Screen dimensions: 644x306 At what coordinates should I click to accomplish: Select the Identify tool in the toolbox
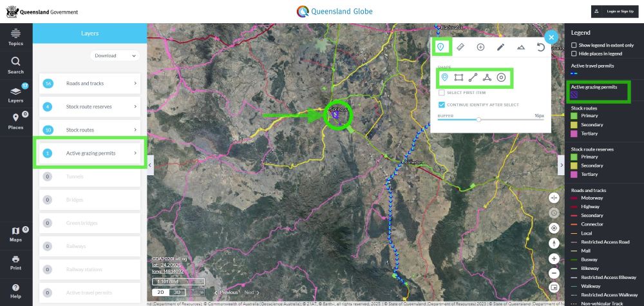click(440, 47)
